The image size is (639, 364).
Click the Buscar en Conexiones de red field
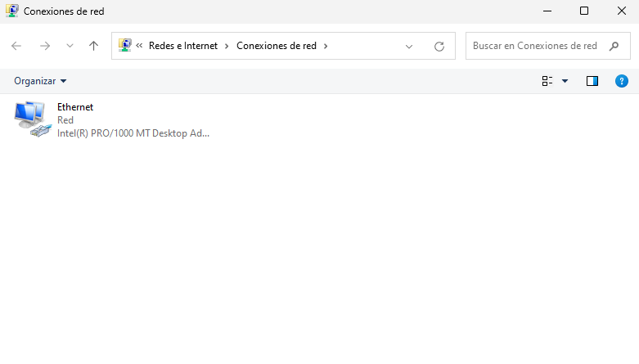(535, 46)
